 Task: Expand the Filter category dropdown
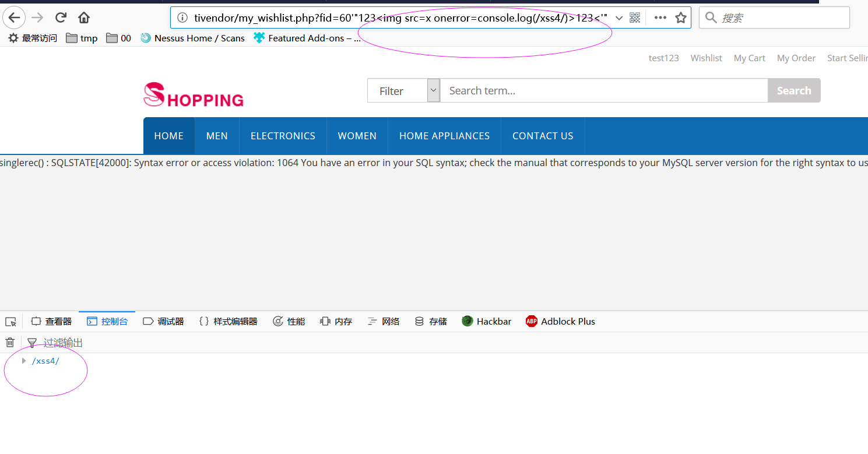tap(403, 90)
